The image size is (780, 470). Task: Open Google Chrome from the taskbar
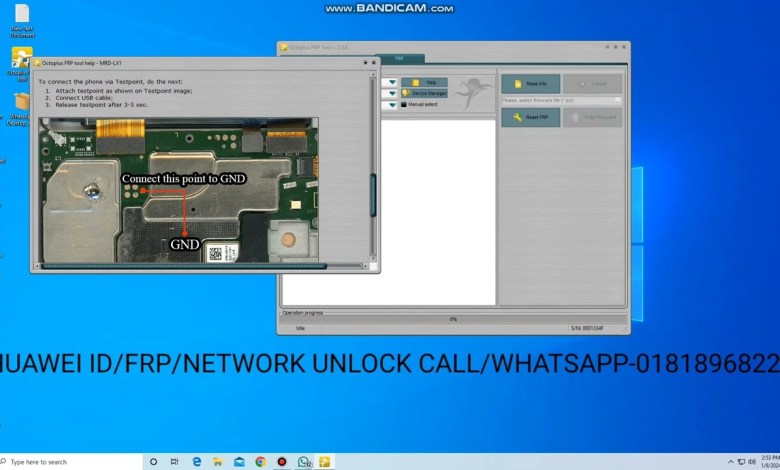point(260,462)
